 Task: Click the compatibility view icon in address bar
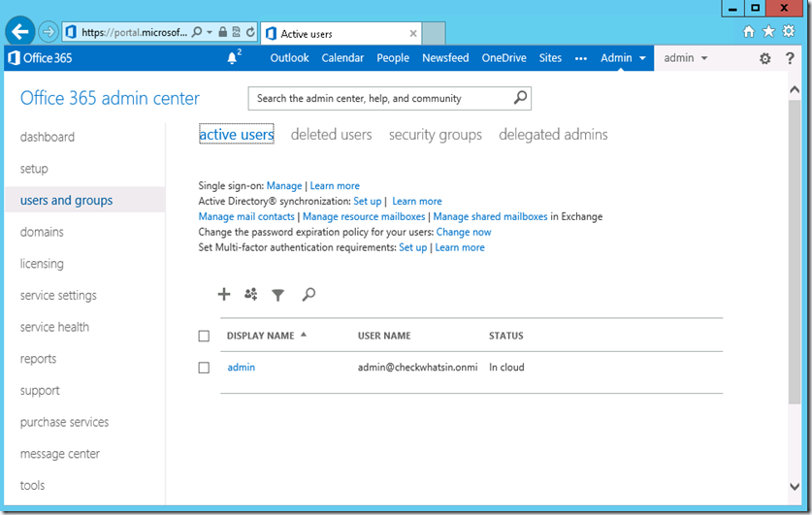236,32
